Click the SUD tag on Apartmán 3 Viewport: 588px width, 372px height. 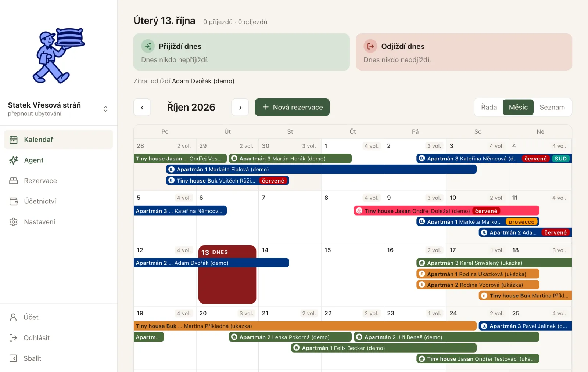coord(561,159)
